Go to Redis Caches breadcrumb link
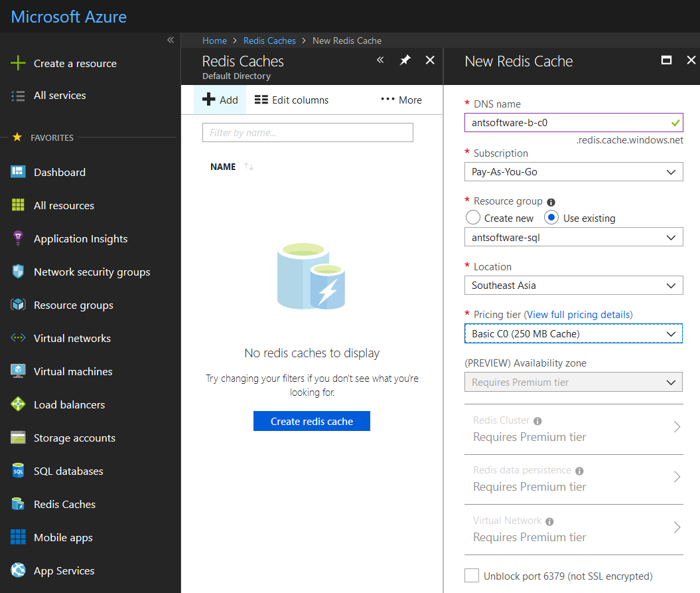700x593 pixels. point(269,41)
